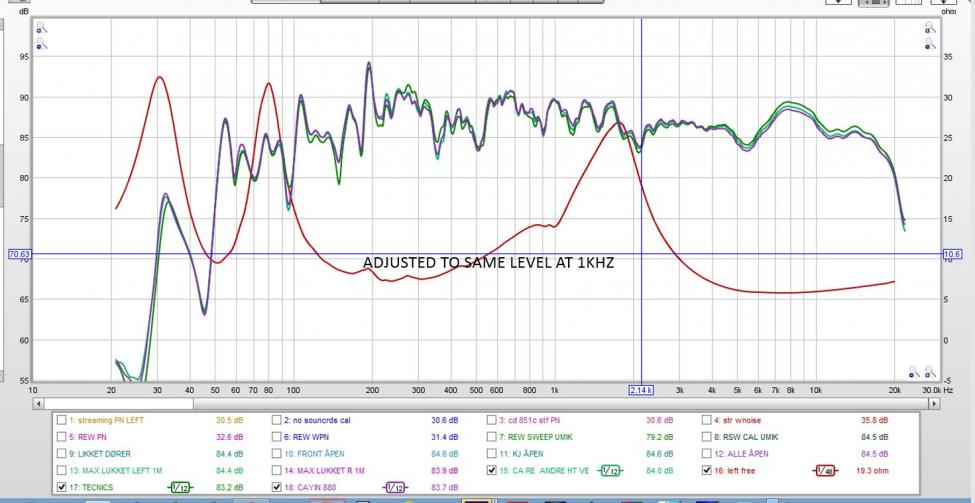Tick the 12: ALLE ÅPEN checkbox
This screenshot has width=975, height=503.
(x=706, y=454)
